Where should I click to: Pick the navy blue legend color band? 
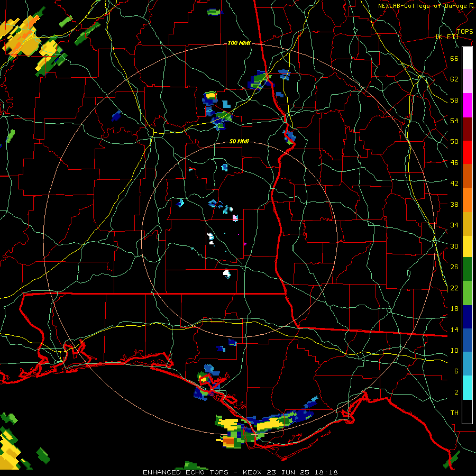pos(467,317)
